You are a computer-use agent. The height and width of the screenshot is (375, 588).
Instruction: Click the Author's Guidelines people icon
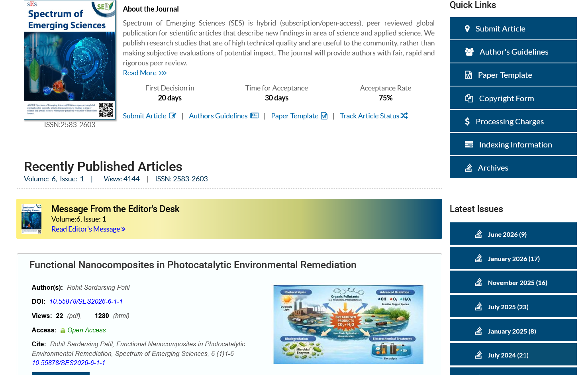(x=469, y=52)
